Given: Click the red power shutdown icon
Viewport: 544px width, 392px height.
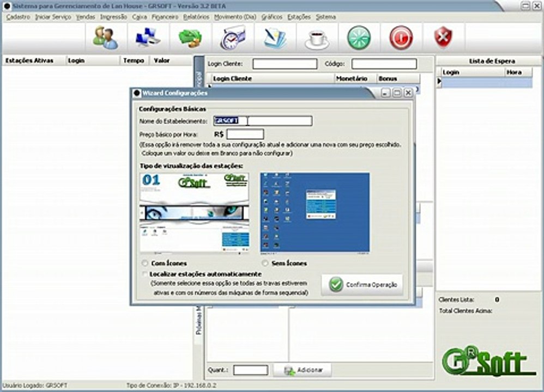Looking at the screenshot, I should (401, 38).
